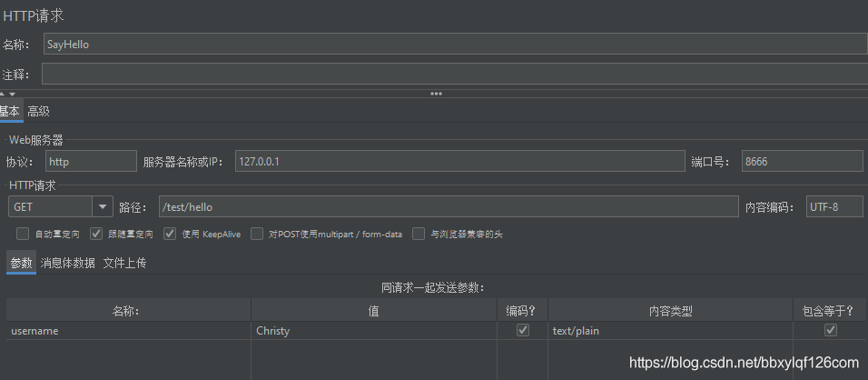The width and height of the screenshot is (868, 380).
Task: Click the three-dot divider handle
Action: tap(436, 94)
